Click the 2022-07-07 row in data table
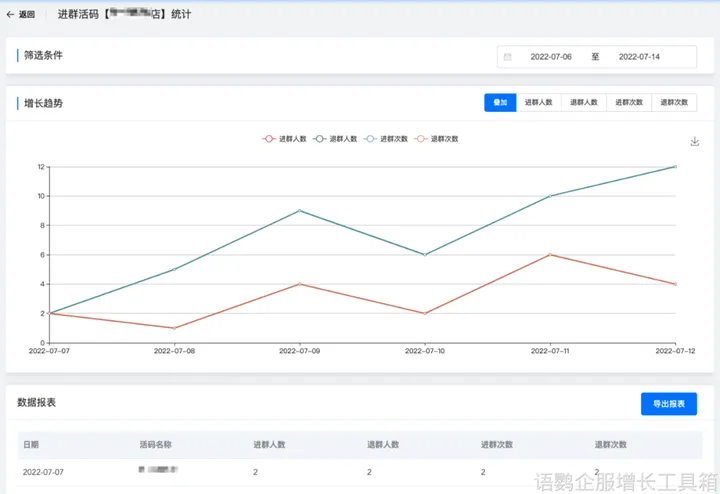The image size is (720, 494). (x=43, y=471)
